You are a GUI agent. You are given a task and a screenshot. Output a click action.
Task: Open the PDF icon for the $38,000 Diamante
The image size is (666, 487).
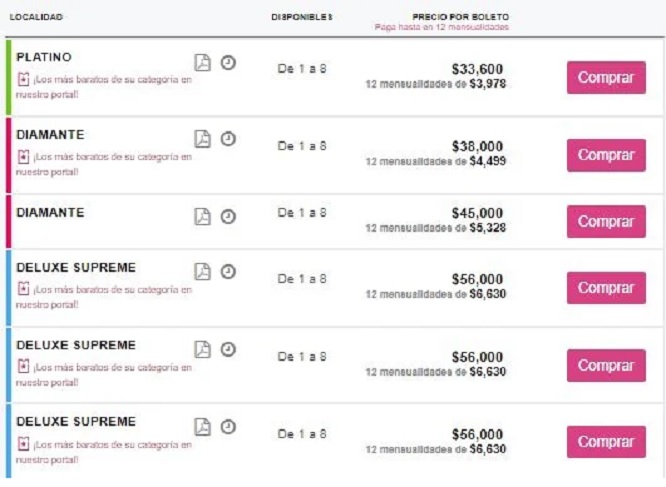203,139
